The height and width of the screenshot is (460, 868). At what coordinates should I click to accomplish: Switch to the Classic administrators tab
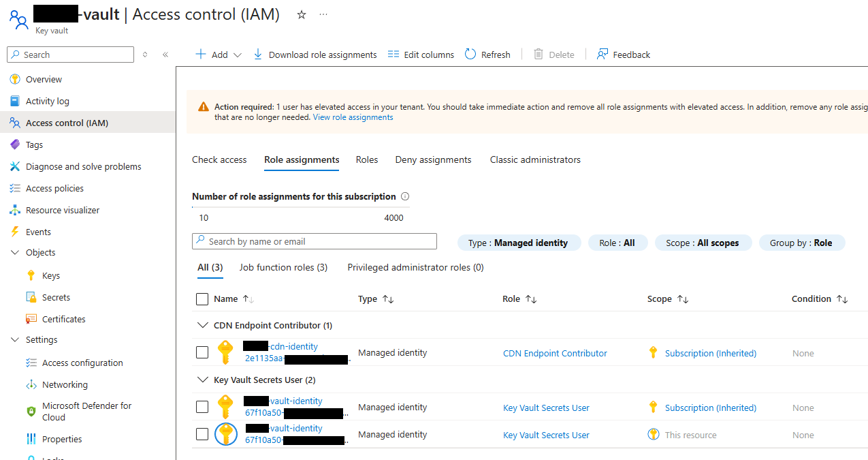pyautogui.click(x=535, y=159)
